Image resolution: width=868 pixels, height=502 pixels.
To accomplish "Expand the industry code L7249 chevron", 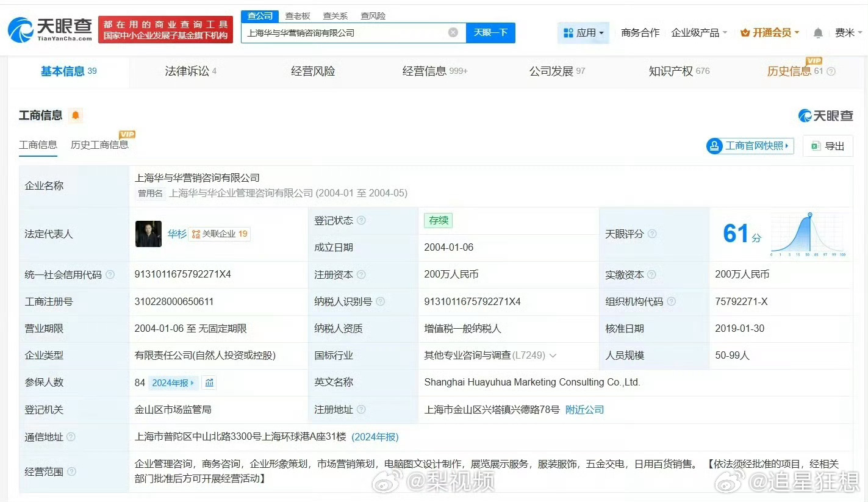I will [x=553, y=355].
